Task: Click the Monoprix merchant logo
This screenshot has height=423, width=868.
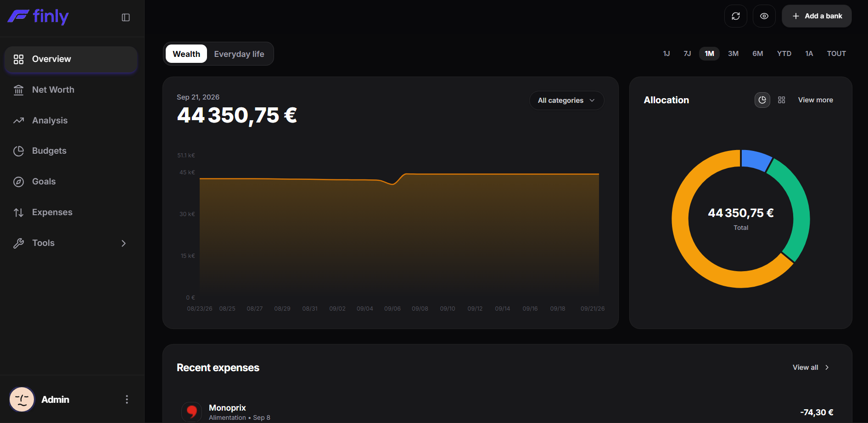Action: (191, 412)
